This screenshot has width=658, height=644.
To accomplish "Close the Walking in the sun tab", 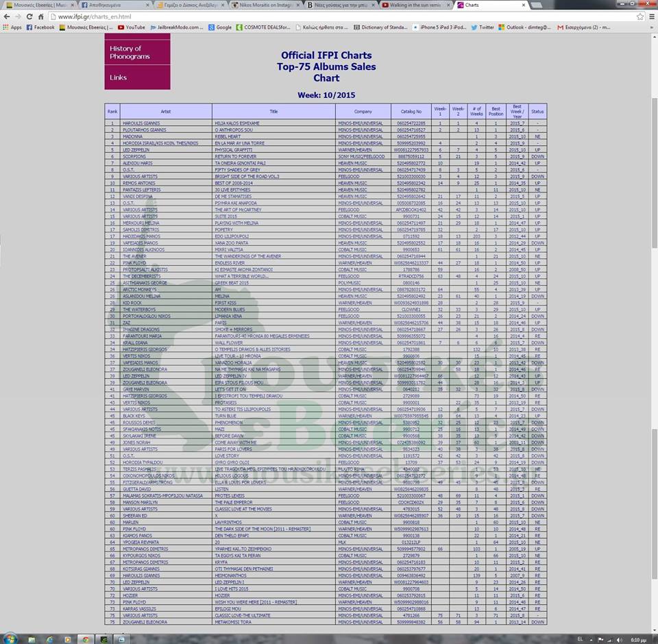I will click(x=448, y=5).
